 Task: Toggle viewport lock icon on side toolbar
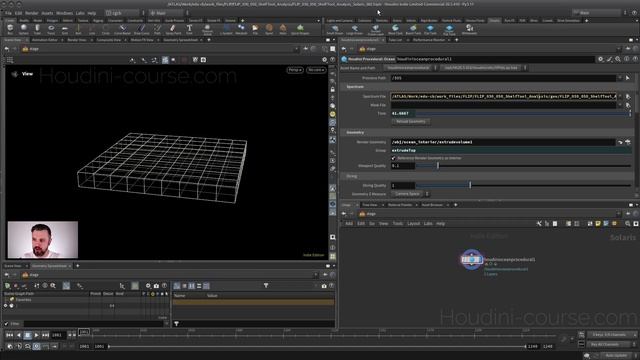click(x=333, y=89)
